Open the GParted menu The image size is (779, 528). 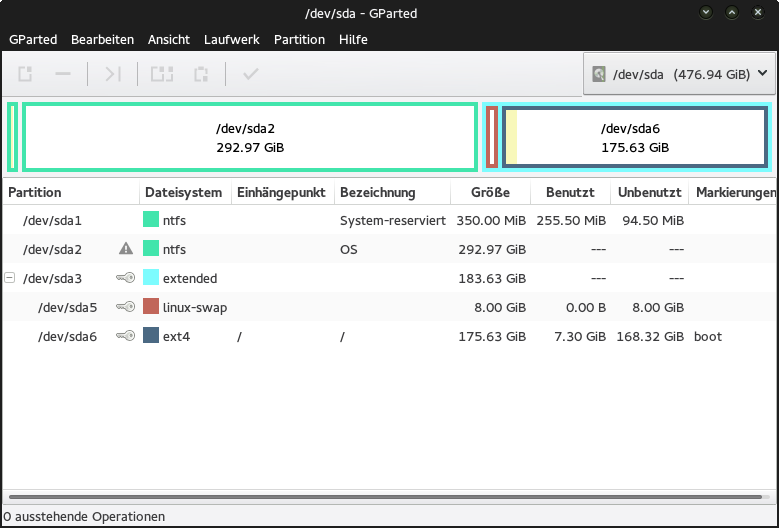33,40
